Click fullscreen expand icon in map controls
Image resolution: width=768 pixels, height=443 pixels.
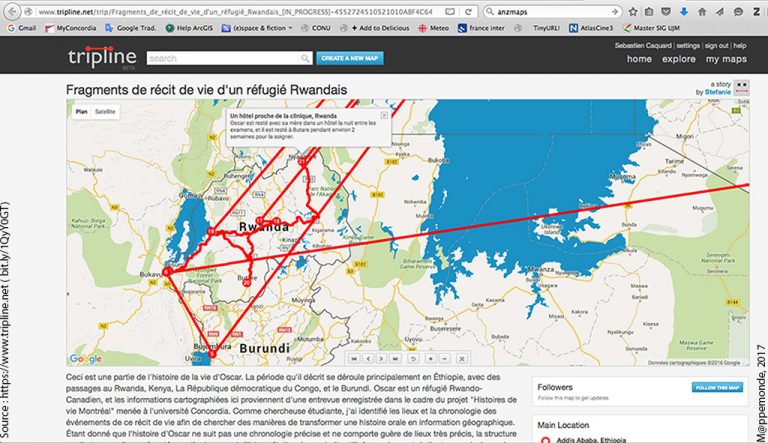point(461,357)
